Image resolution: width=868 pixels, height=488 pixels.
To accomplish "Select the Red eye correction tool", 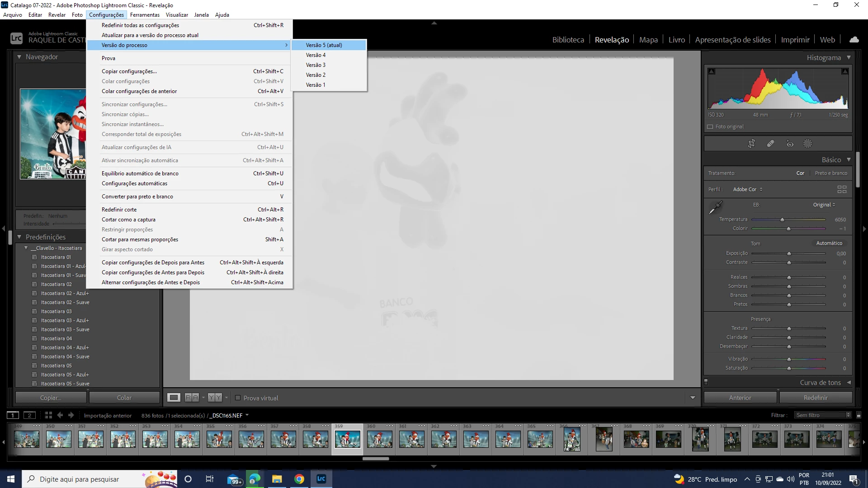I will click(790, 144).
